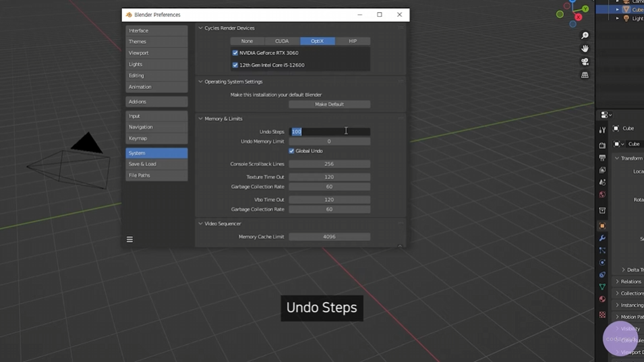This screenshot has width=644, height=362.
Task: Toggle camera view icon in viewport
Action: pyautogui.click(x=585, y=61)
